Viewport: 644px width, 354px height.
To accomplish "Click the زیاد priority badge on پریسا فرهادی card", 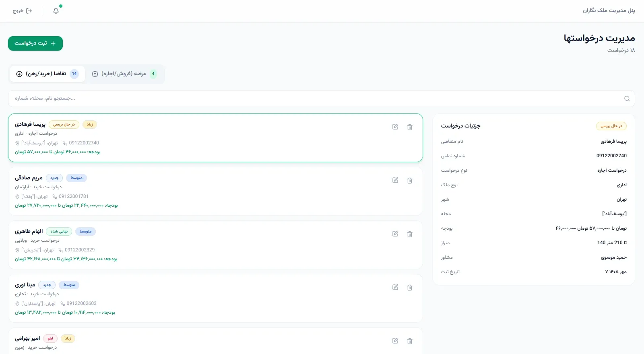I will 90,124.
